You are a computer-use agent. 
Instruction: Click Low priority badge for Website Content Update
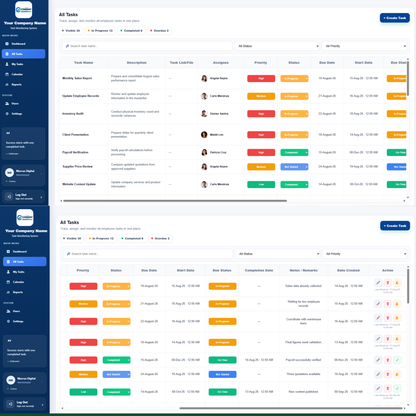(261, 184)
